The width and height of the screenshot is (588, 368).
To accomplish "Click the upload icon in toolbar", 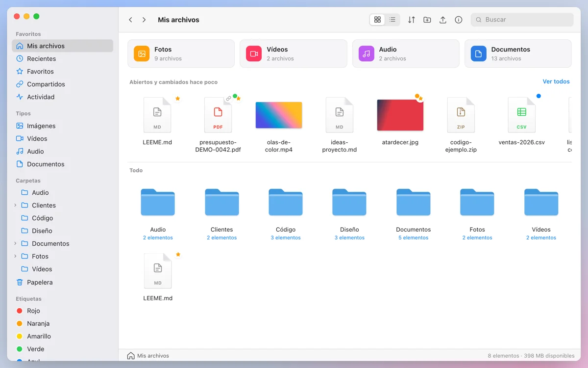I will (443, 20).
